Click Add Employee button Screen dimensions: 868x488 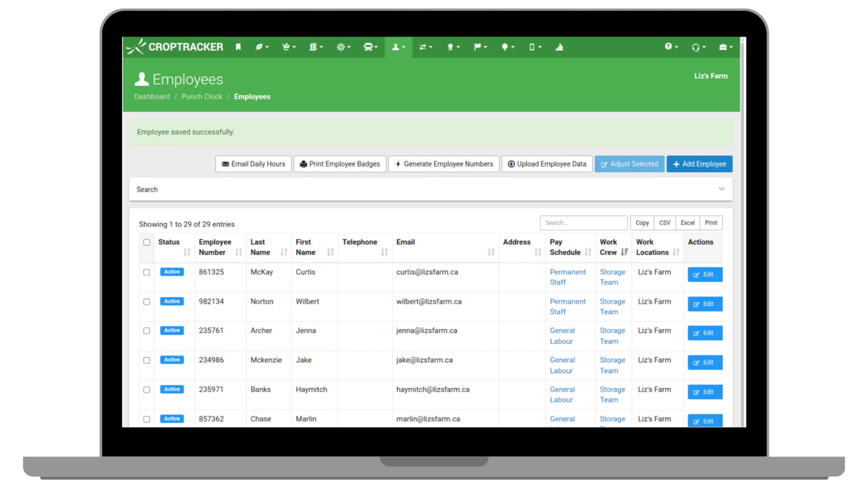coord(700,164)
